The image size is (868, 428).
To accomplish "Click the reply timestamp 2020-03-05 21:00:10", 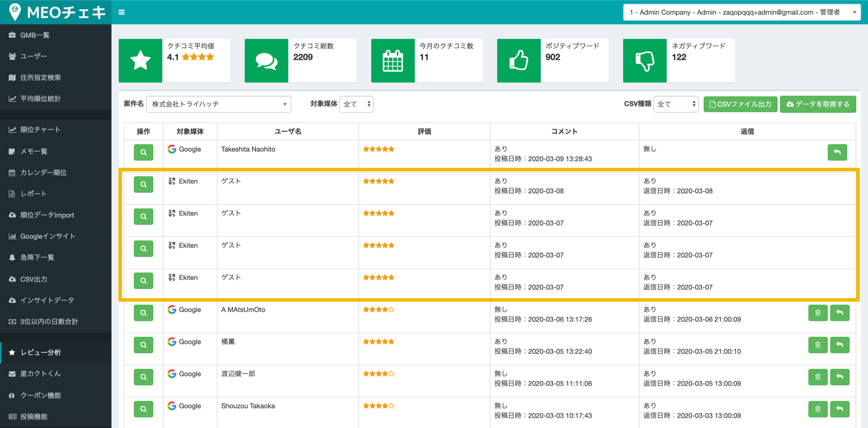I will (709, 352).
